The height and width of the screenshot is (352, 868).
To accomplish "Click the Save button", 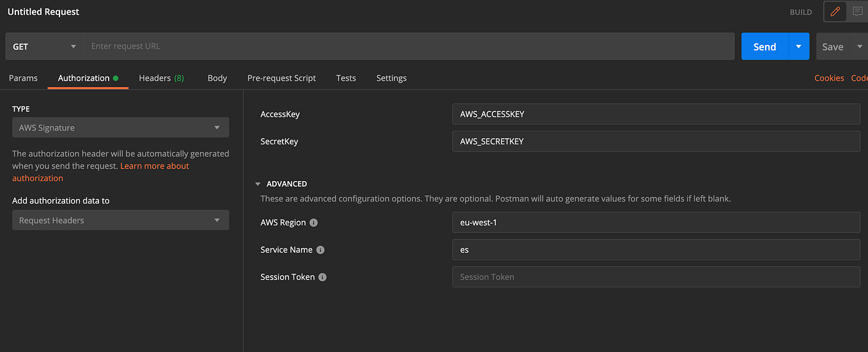I will pos(832,47).
